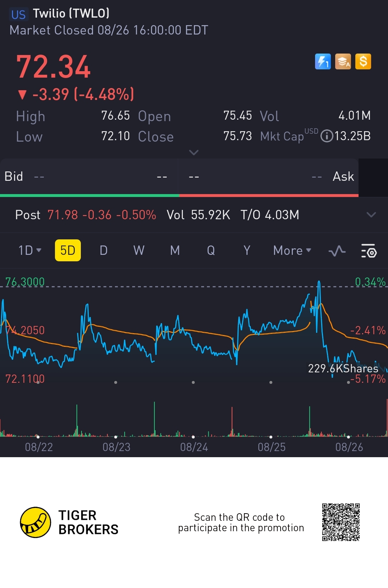Tap the orange stacked-layers badge icon
Image resolution: width=388 pixels, height=588 pixels.
tap(343, 61)
